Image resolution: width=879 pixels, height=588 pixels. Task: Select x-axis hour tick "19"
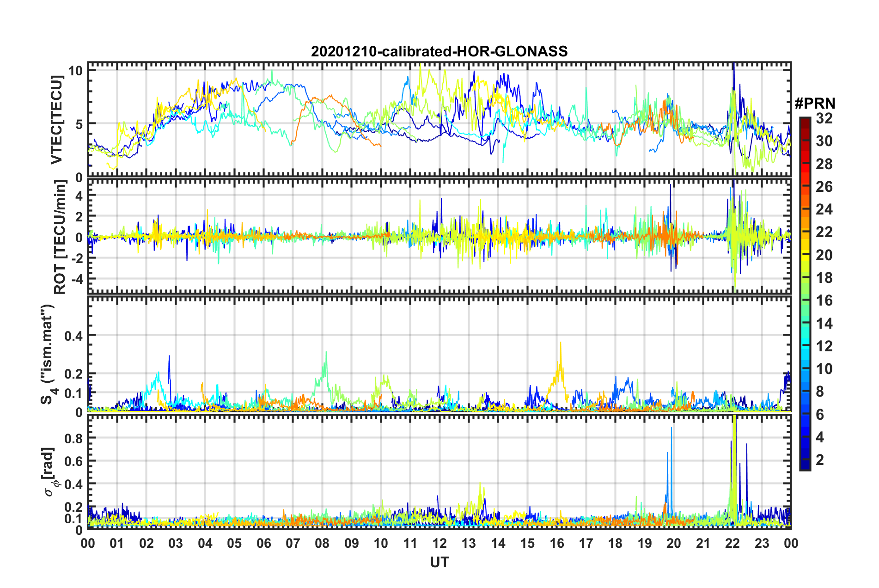(x=645, y=543)
